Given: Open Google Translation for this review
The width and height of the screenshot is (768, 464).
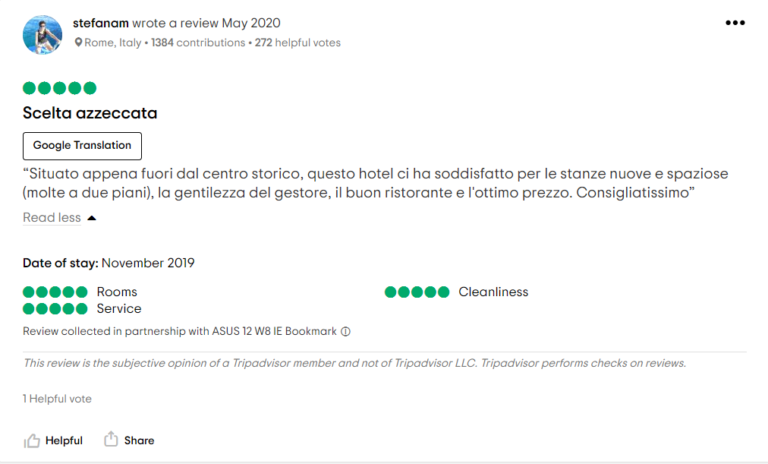Looking at the screenshot, I should 82,146.
